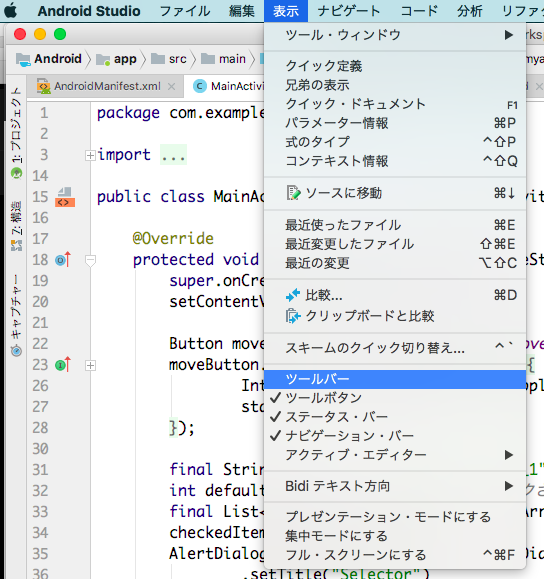Toggle フル・スクリーンにする
Screen dimensions: 544x579
[x=395, y=555]
